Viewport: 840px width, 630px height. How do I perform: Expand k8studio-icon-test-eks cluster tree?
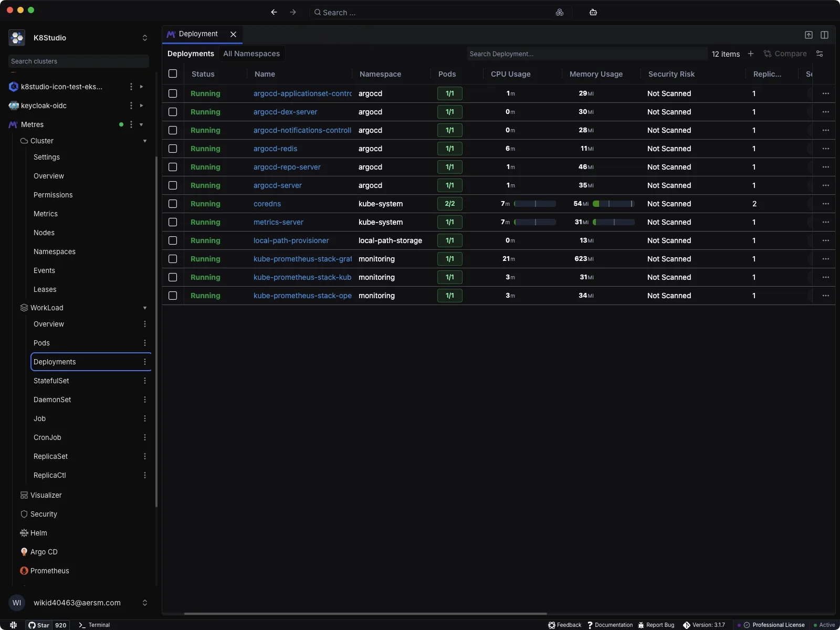click(x=141, y=87)
